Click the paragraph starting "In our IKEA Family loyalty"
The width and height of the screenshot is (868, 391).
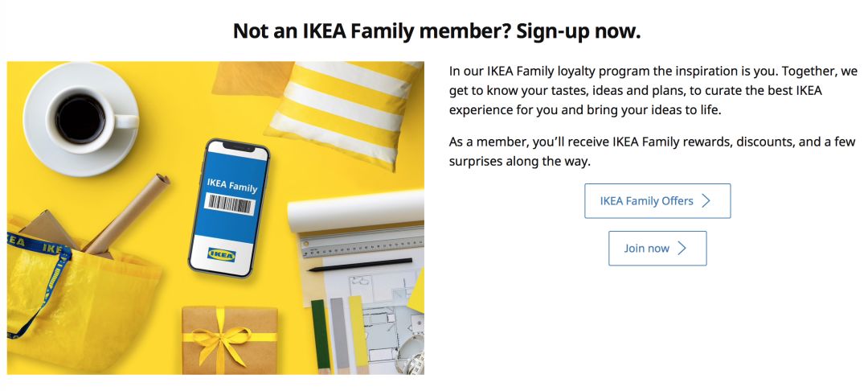point(653,90)
